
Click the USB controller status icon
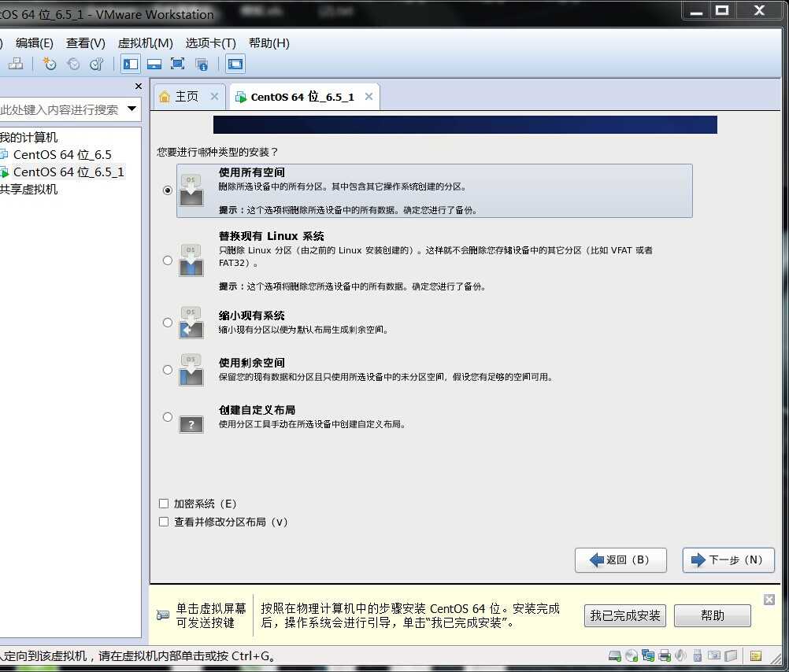pos(697,655)
